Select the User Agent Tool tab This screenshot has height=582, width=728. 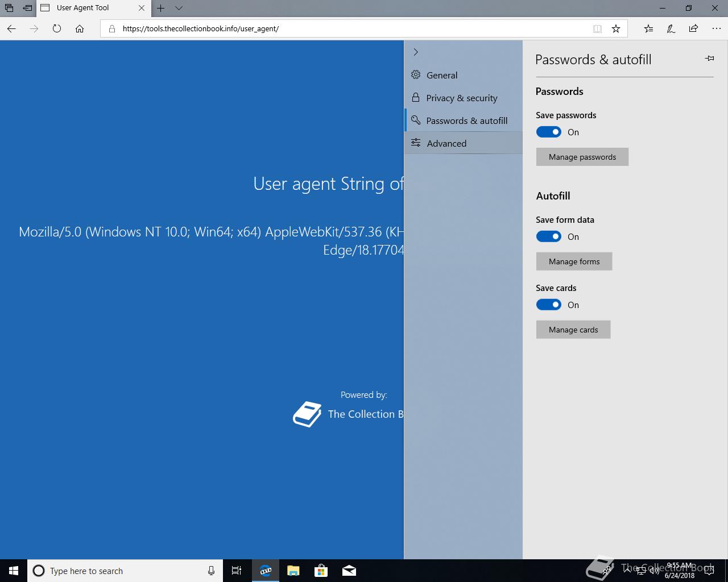point(93,8)
